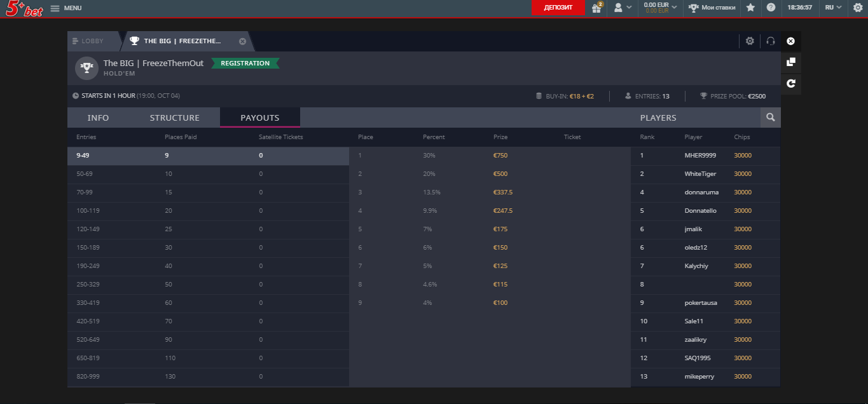Click the refresh reload icon
Screen dimensions: 868x404
[790, 83]
